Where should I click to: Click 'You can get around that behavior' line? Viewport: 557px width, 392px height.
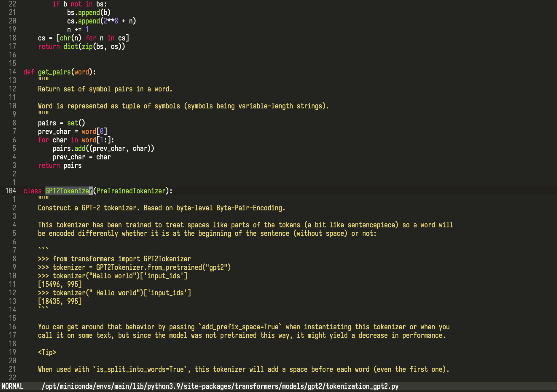(244, 327)
